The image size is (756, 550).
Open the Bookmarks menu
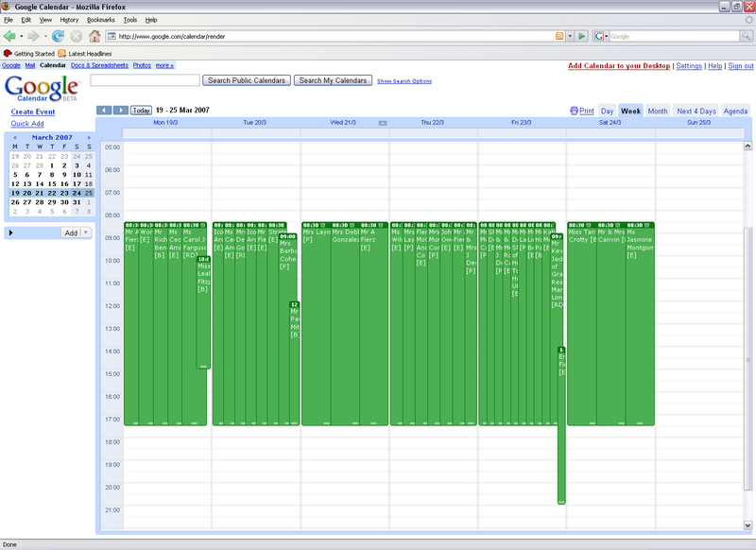click(101, 19)
